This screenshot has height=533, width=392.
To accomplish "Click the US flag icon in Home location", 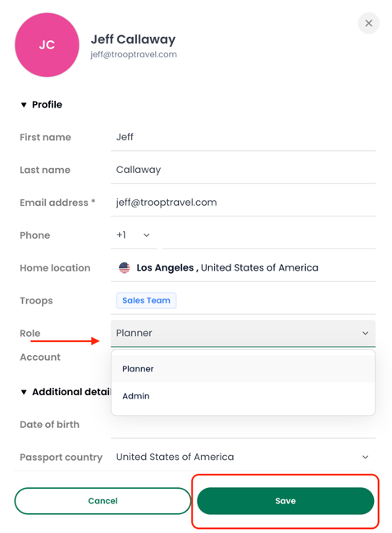I will (x=124, y=268).
